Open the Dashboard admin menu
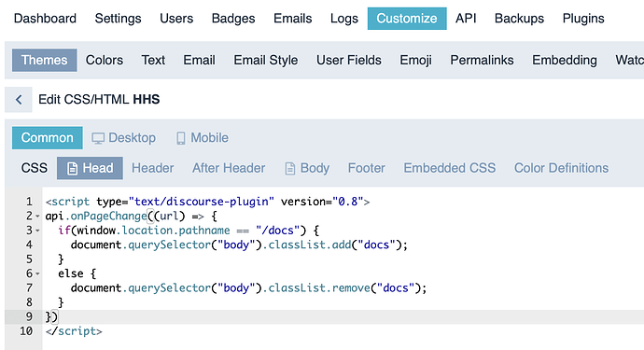Viewport: 644px width, 350px height. coord(45,19)
